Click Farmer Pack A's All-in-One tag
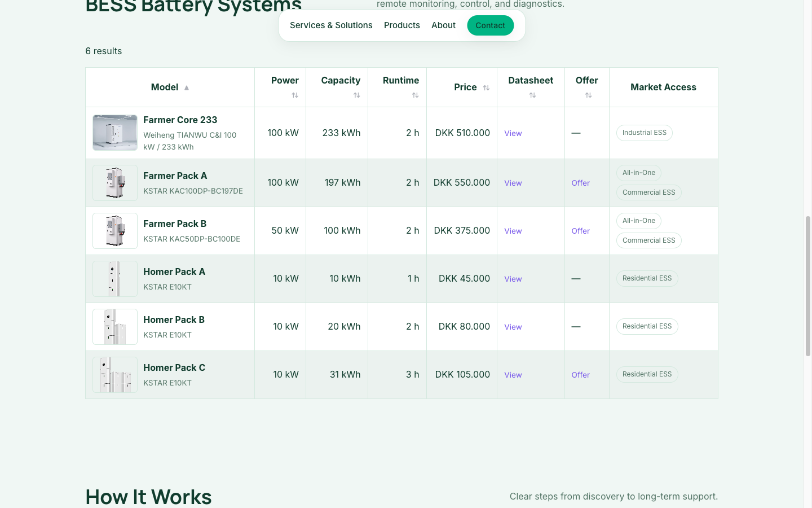Viewport: 812px width, 508px height. click(639, 173)
